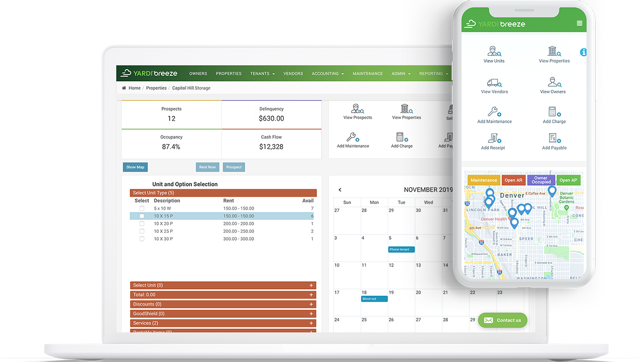Viewport: 644px width, 362px height.
Task: Click the Yardi Breeze logo on laptop
Action: [149, 73]
